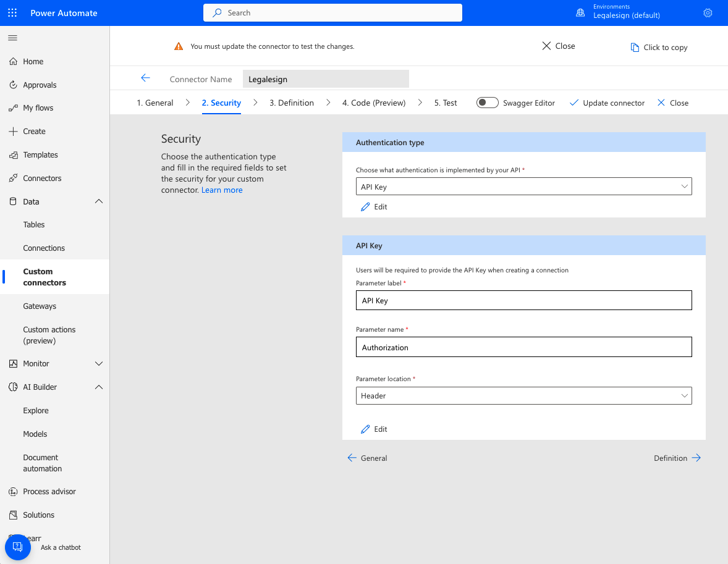Go to the 3. Definition step
The image size is (728, 564).
tap(292, 103)
